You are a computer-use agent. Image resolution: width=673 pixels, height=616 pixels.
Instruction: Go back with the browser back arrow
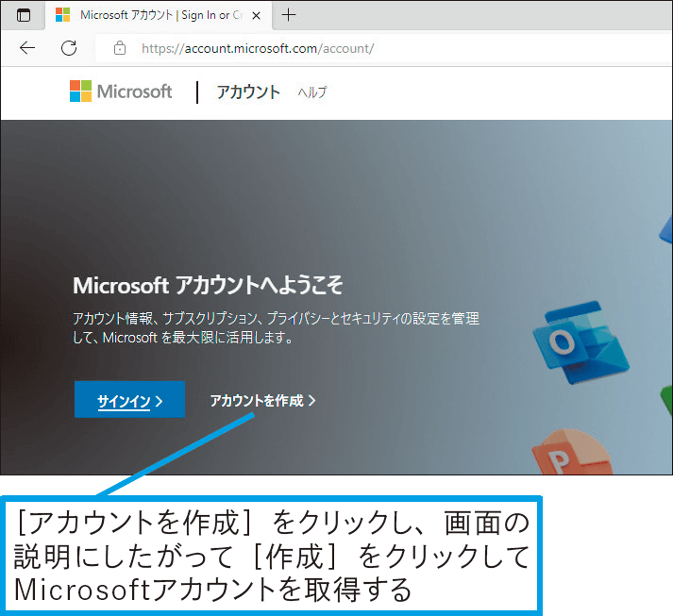click(27, 48)
